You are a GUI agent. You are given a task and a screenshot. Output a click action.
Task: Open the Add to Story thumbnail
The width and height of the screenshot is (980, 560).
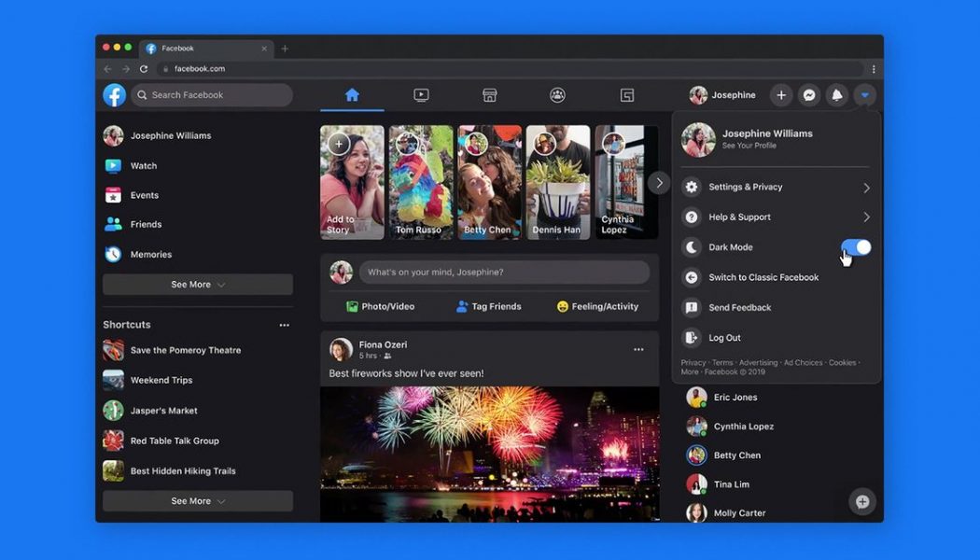352,182
